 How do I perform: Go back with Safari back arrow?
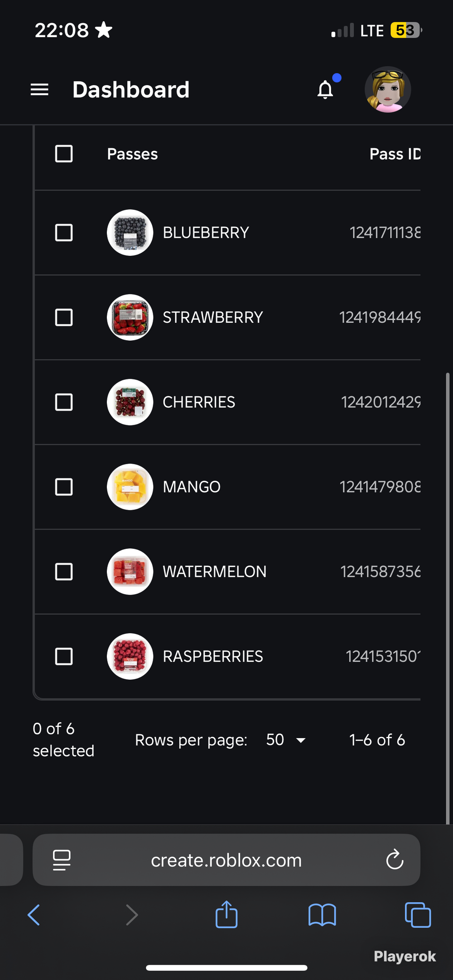[x=34, y=915]
